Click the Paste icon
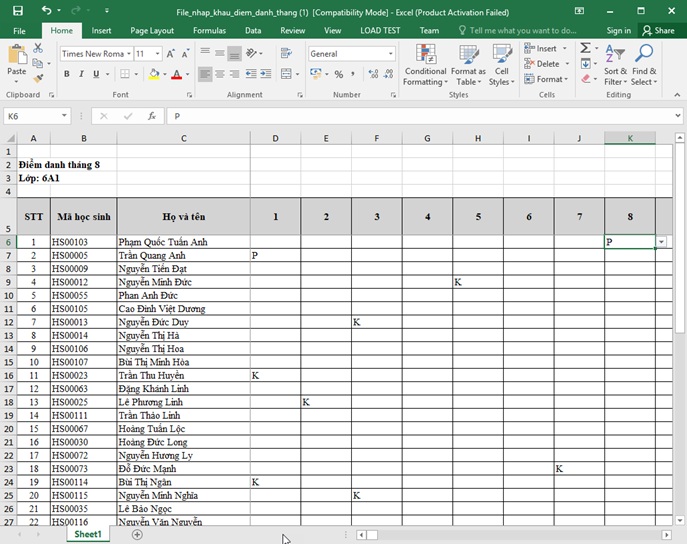The width and height of the screenshot is (687, 544). pos(17,61)
